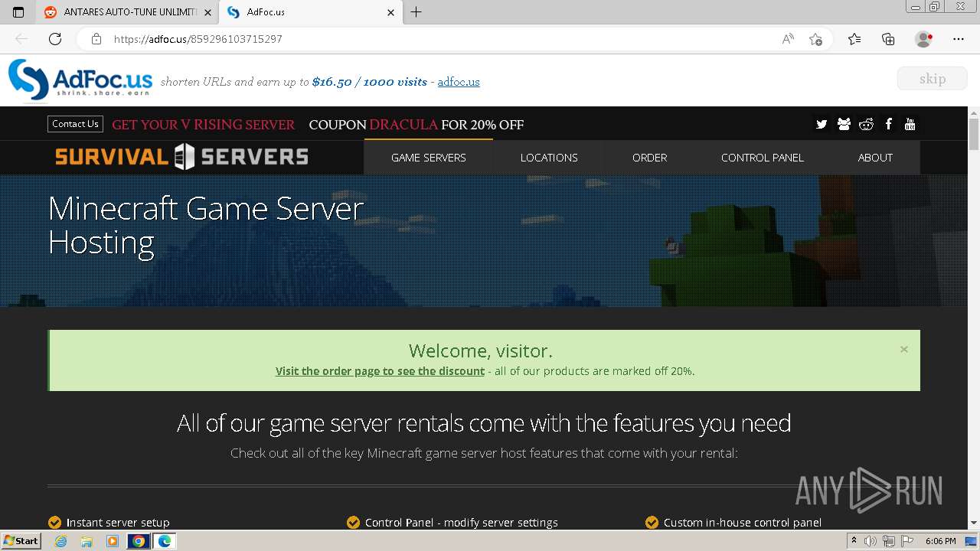980x551 pixels.
Task: Click the Minecraft Game Server Hosting heading
Action: tap(205, 225)
